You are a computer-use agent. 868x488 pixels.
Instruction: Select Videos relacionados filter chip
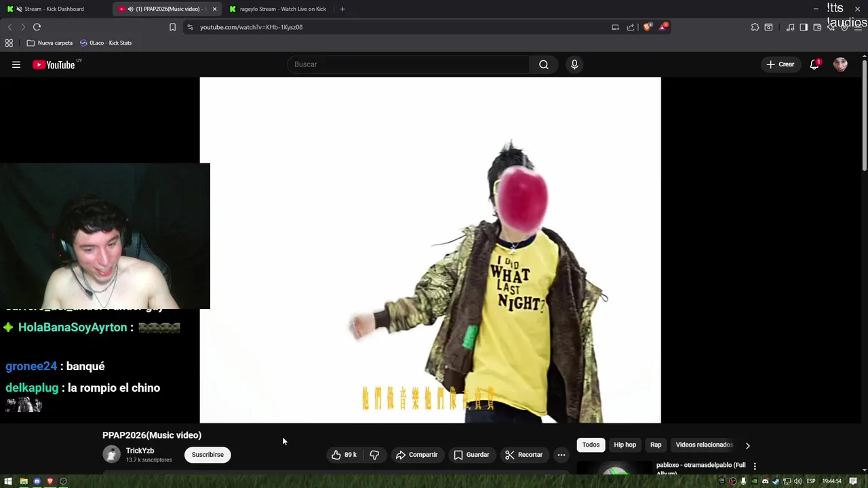coord(704,445)
